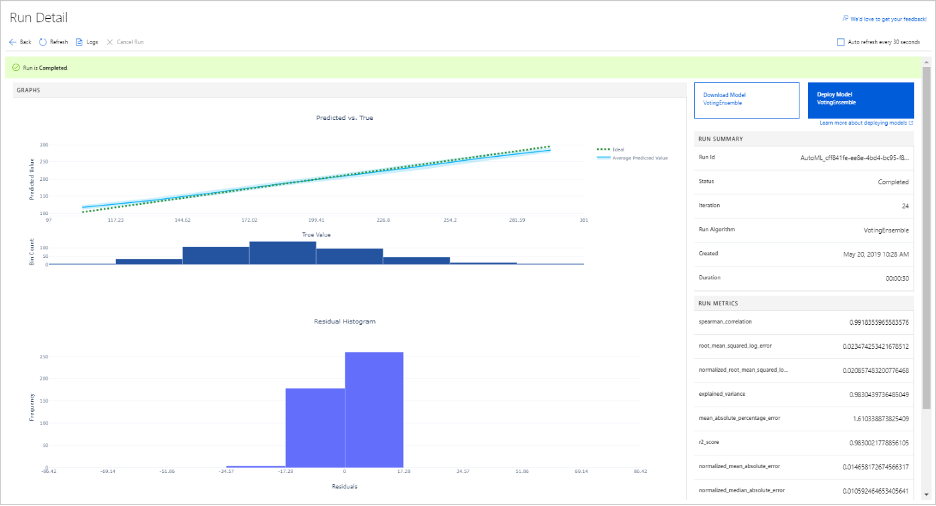Click the Refresh circular arrow icon
Screen dimensions: 936x506
click(43, 42)
